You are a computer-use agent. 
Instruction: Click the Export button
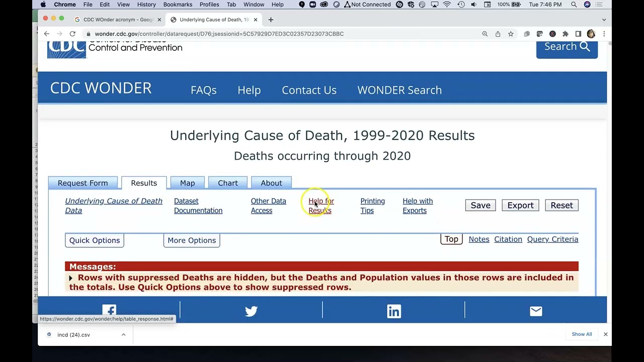(x=520, y=205)
